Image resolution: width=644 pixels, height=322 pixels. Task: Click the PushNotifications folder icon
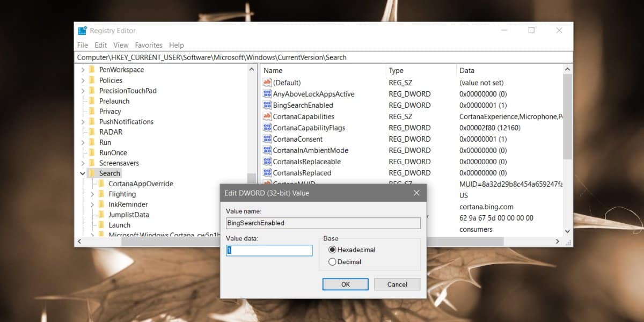pyautogui.click(x=92, y=122)
